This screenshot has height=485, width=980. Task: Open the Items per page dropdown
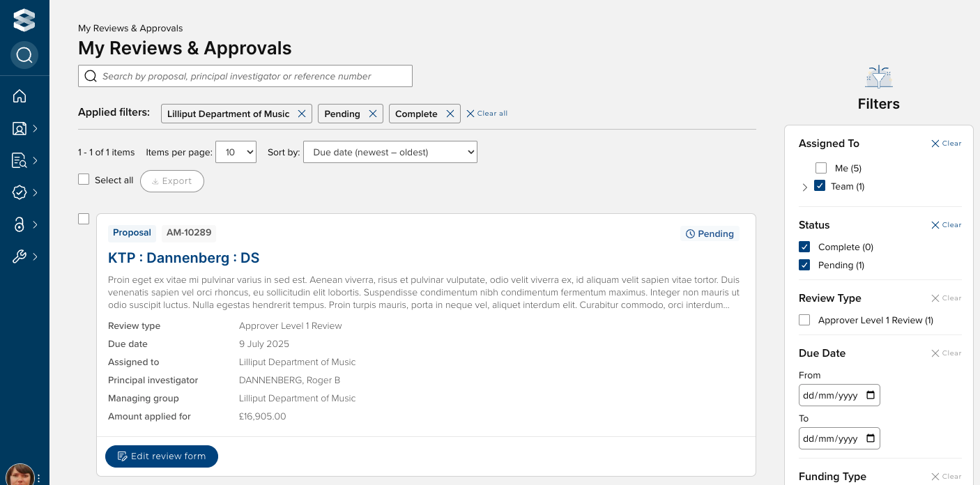(x=236, y=152)
